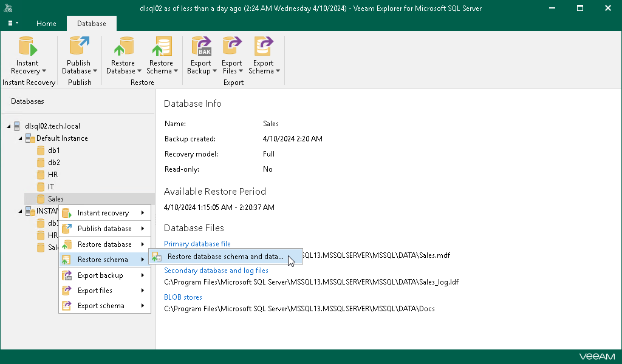Click the Publish Database ribbon icon
The height and width of the screenshot is (364, 622).
pyautogui.click(x=78, y=47)
